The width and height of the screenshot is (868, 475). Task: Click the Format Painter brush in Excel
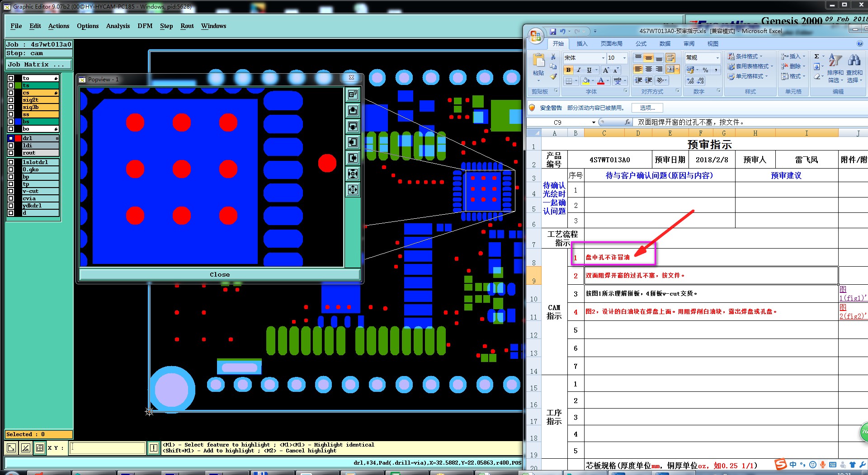pyautogui.click(x=553, y=76)
